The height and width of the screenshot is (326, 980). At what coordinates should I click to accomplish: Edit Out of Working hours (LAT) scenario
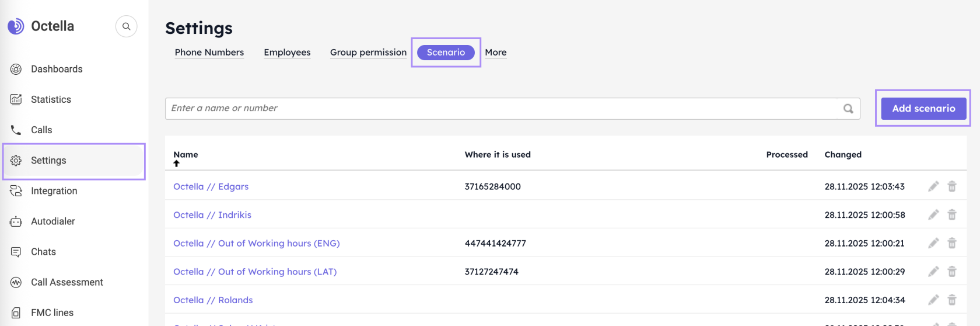point(933,272)
